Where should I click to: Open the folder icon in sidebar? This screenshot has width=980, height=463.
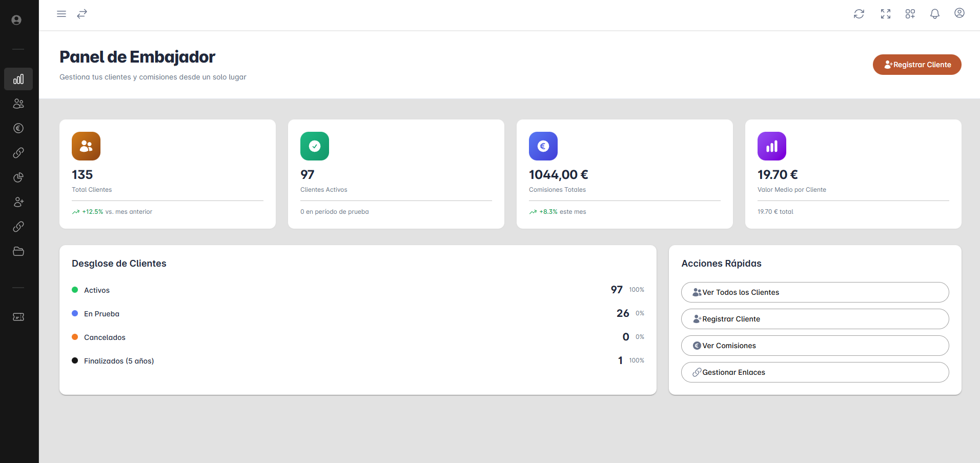pos(18,251)
